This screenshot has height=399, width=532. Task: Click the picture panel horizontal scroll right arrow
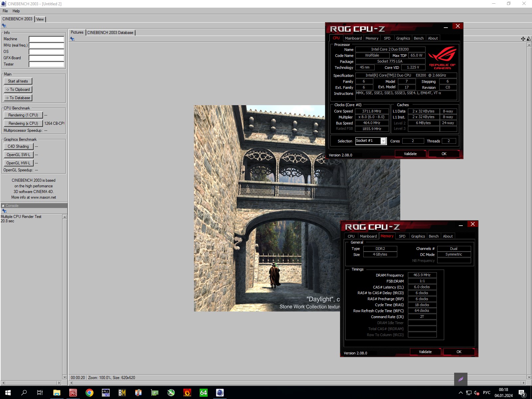coord(523,383)
